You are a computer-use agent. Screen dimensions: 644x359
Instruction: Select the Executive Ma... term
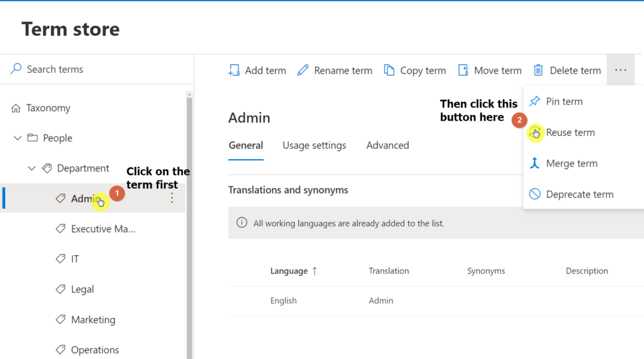pyautogui.click(x=103, y=229)
